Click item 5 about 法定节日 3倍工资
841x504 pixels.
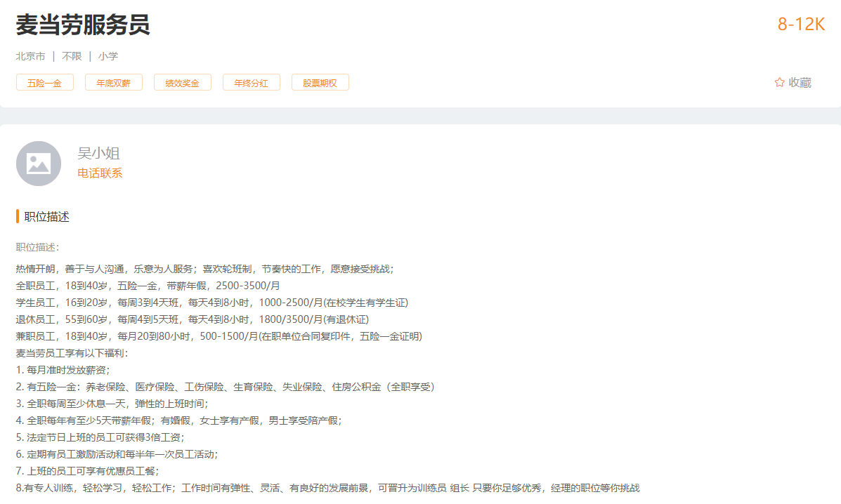pos(100,437)
